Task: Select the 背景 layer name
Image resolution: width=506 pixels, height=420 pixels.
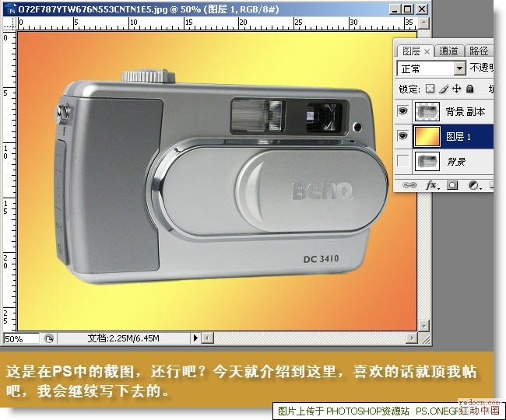Action: coord(456,161)
